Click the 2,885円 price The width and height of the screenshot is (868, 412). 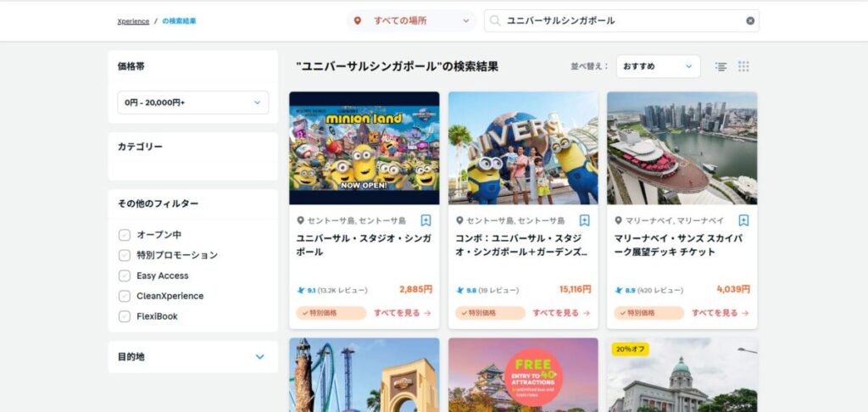(x=415, y=289)
